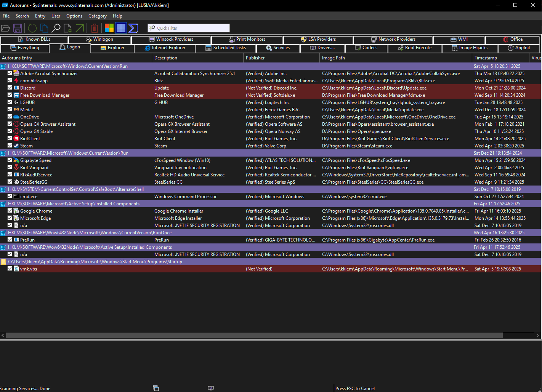Sort by Autoruns Entry column header

(x=76, y=58)
